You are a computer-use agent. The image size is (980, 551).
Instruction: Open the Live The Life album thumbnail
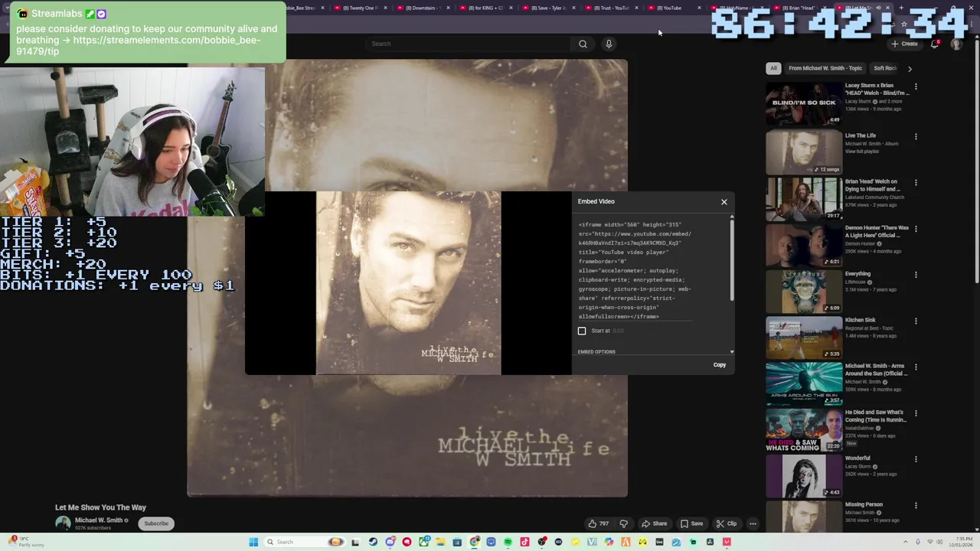click(x=803, y=152)
